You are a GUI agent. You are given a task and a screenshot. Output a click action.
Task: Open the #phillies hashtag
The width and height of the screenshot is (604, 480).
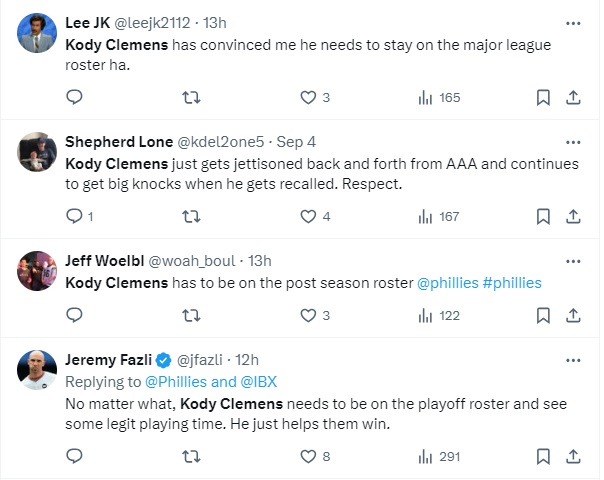pos(512,283)
